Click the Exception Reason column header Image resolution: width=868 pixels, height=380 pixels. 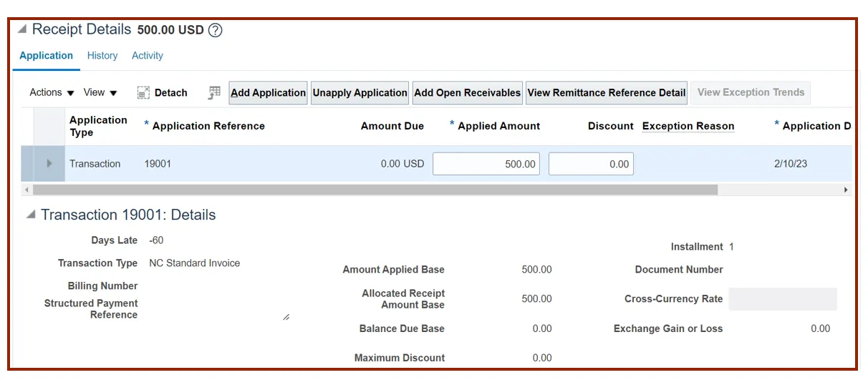[x=688, y=126]
